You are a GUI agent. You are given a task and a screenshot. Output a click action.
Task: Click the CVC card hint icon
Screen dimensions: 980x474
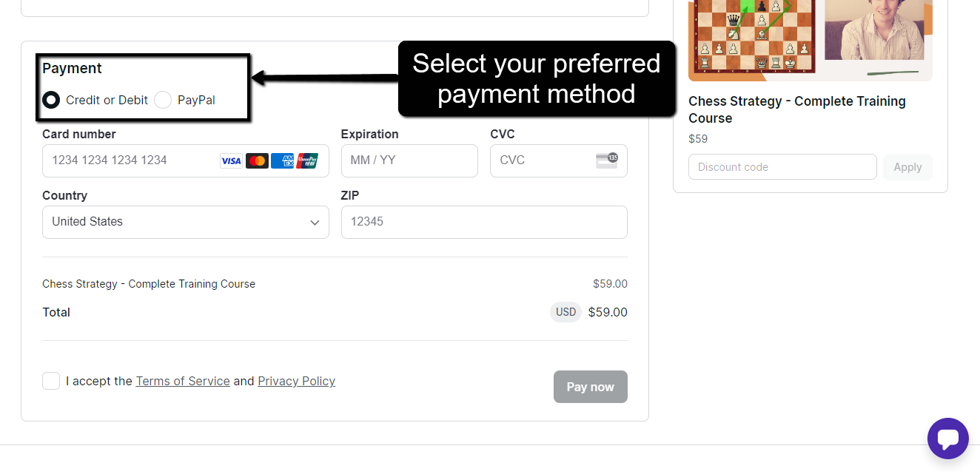coord(607,160)
